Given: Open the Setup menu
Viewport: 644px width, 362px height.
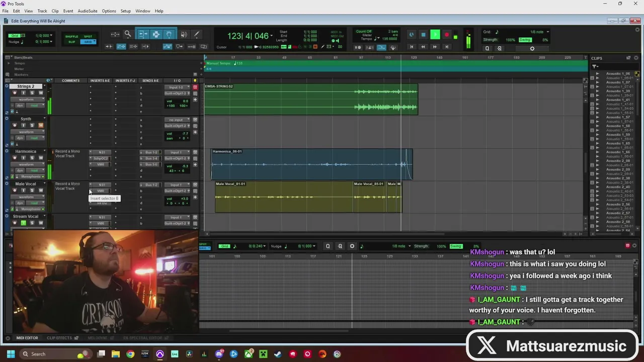Looking at the screenshot, I should [x=126, y=11].
